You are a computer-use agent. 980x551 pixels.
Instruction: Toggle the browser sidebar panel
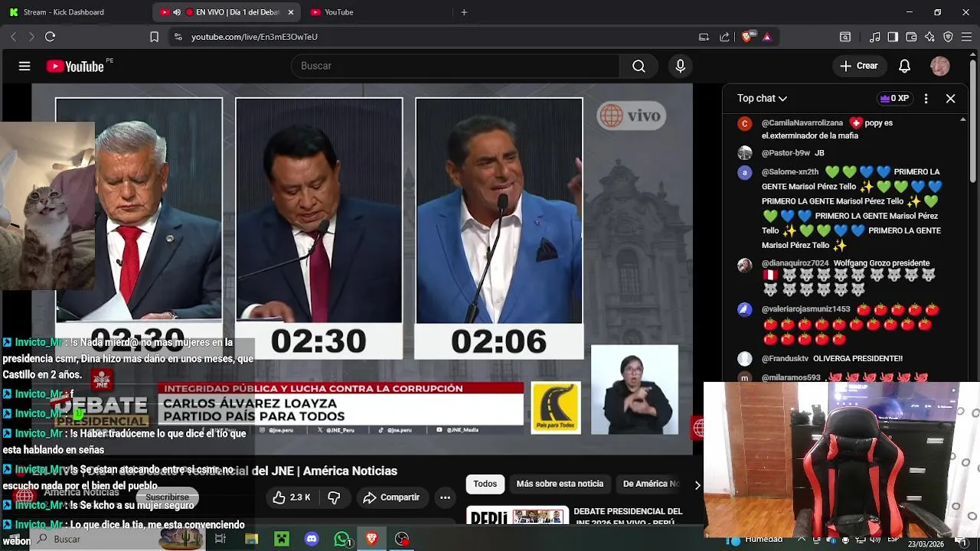(x=893, y=37)
